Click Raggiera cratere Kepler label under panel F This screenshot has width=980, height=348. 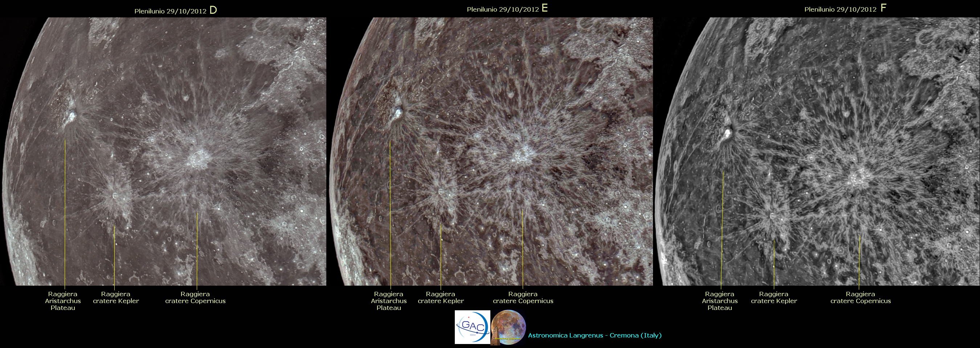(774, 298)
